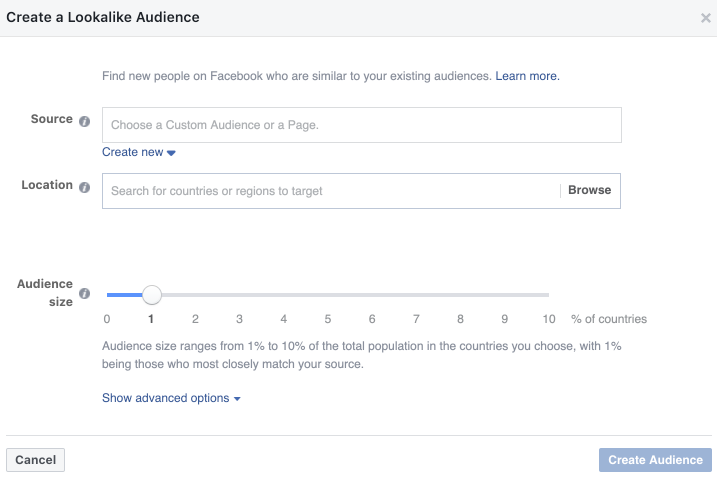Set audience size slider to 5
The width and height of the screenshot is (717, 478).
328,295
